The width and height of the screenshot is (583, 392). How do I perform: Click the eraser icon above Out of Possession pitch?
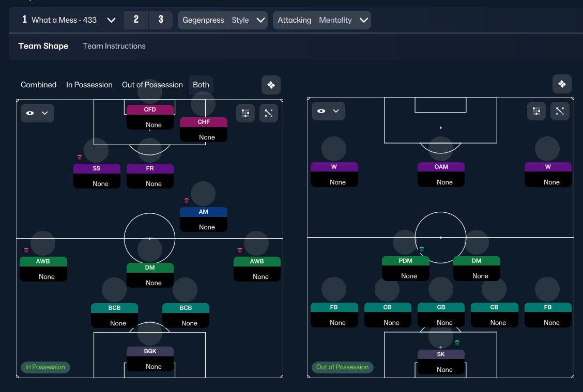tap(562, 84)
